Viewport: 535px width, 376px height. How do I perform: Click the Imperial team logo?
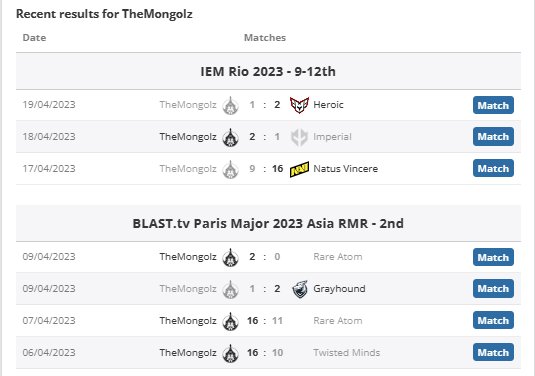coord(299,137)
